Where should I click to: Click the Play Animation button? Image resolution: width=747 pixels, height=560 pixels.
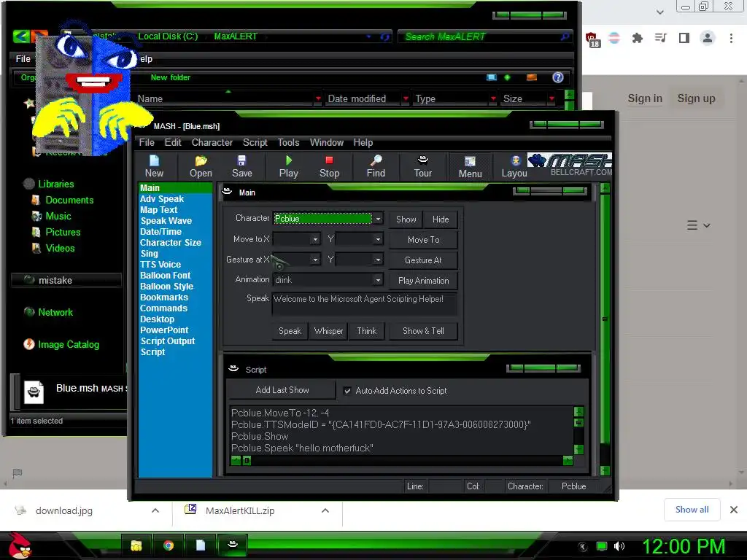(x=424, y=281)
